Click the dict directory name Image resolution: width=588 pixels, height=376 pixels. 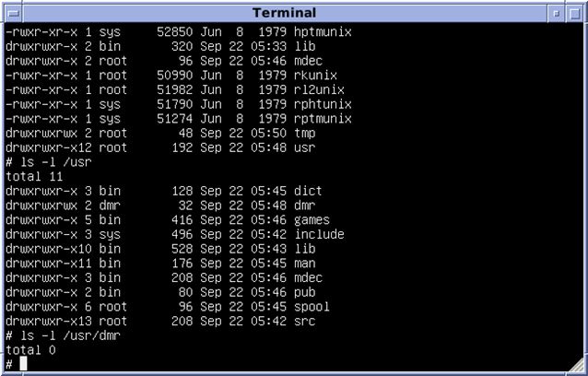(308, 191)
